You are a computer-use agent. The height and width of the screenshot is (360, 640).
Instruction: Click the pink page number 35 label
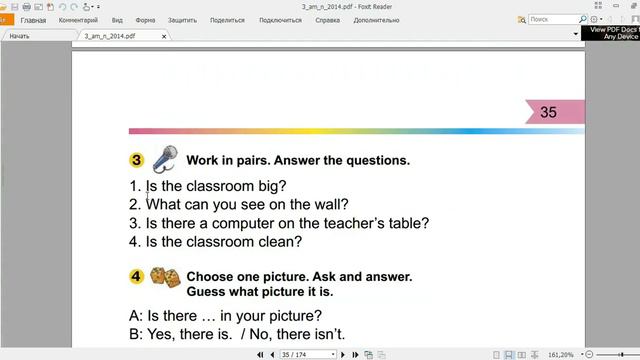(555, 112)
